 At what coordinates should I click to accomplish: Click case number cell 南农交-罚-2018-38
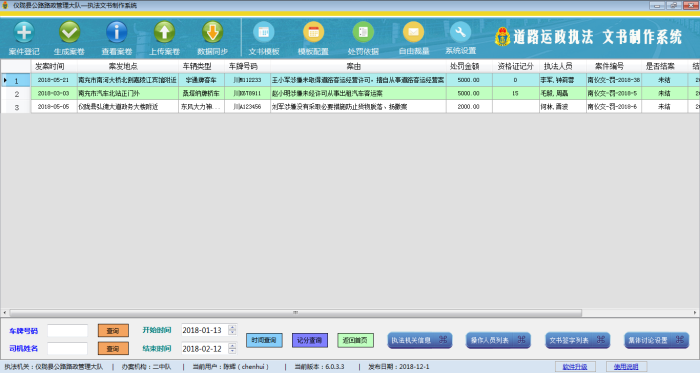pos(614,80)
